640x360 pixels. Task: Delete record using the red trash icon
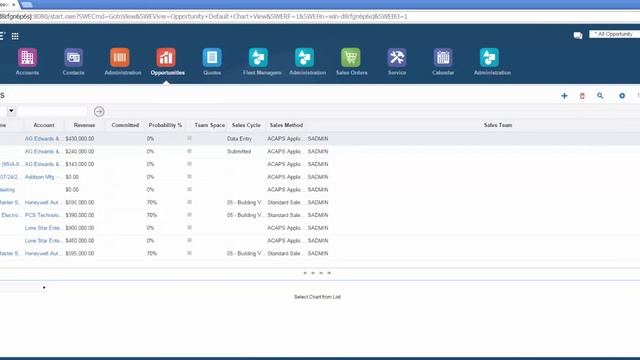[582, 96]
